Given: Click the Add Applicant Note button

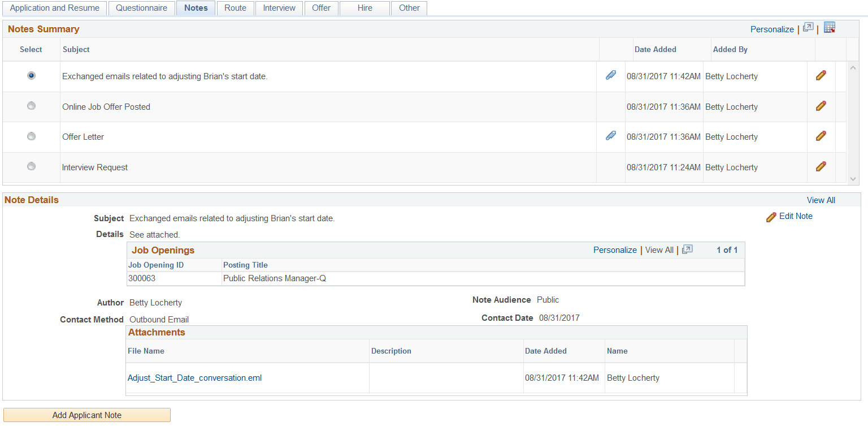Looking at the screenshot, I should point(86,415).
